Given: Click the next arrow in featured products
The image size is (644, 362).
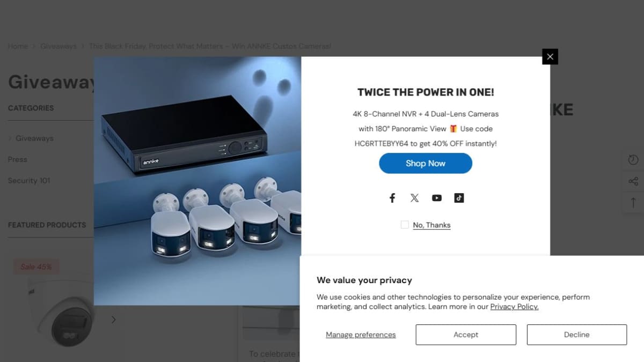Looking at the screenshot, I should pyautogui.click(x=113, y=320).
